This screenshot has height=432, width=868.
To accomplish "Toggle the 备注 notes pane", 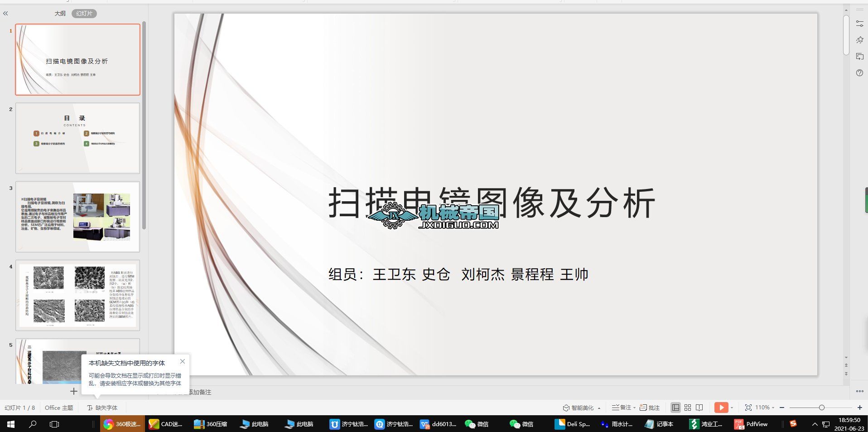I will (x=621, y=408).
